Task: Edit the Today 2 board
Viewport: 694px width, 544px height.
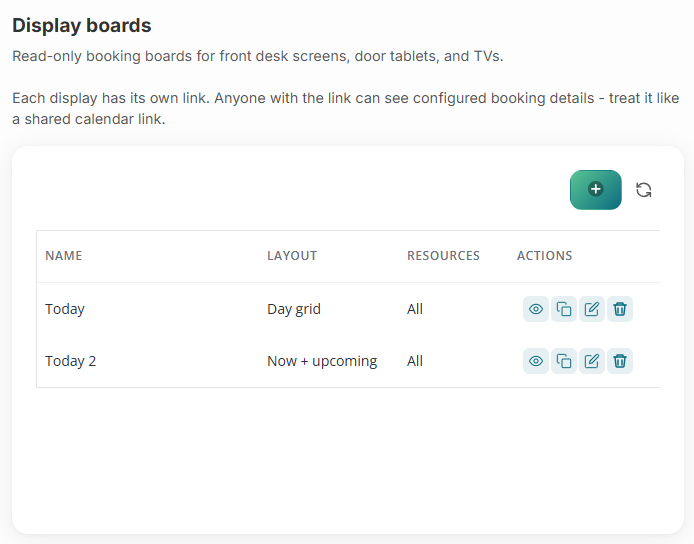Action: [x=592, y=361]
